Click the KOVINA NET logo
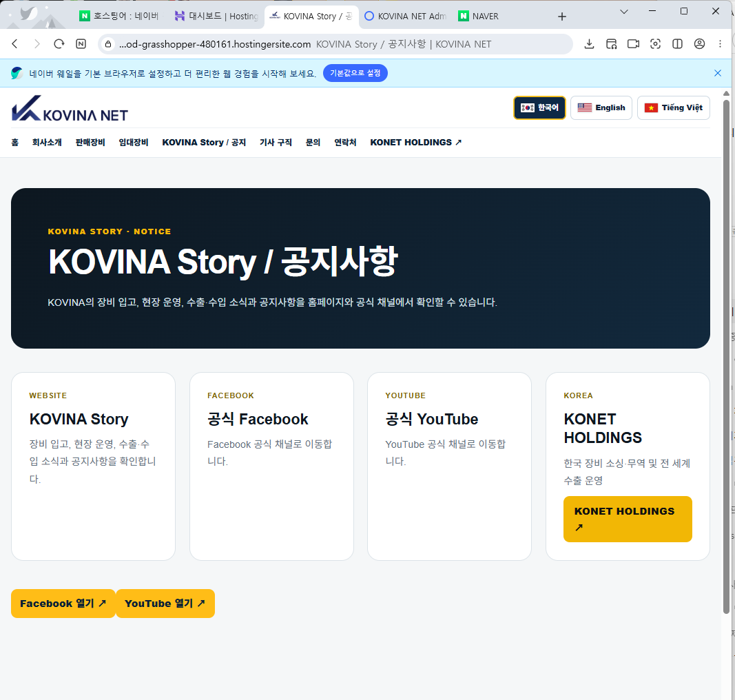735x700 pixels. [x=70, y=109]
